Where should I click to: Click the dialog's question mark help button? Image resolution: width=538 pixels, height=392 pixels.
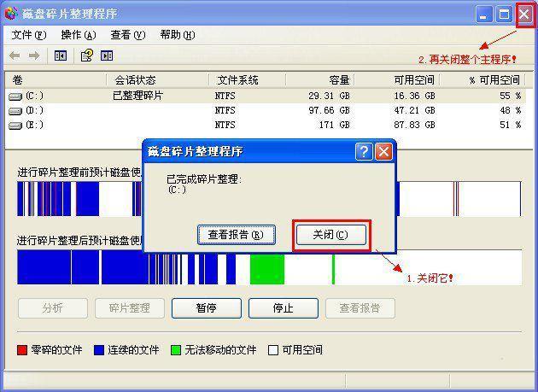pyautogui.click(x=364, y=151)
